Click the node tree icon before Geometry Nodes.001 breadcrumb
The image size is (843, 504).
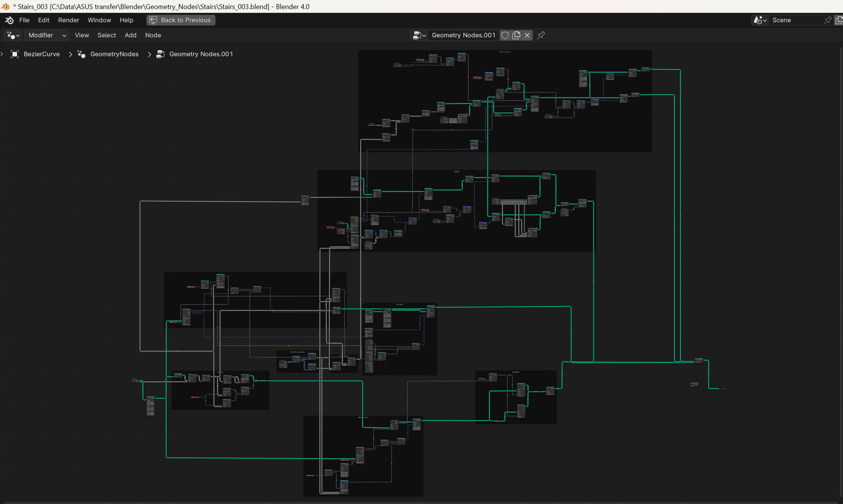click(160, 54)
